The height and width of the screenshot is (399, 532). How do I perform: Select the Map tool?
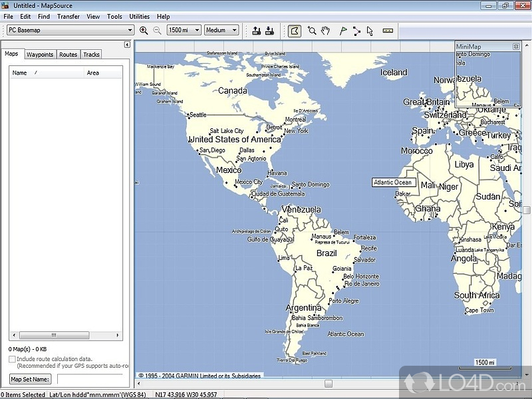[295, 30]
